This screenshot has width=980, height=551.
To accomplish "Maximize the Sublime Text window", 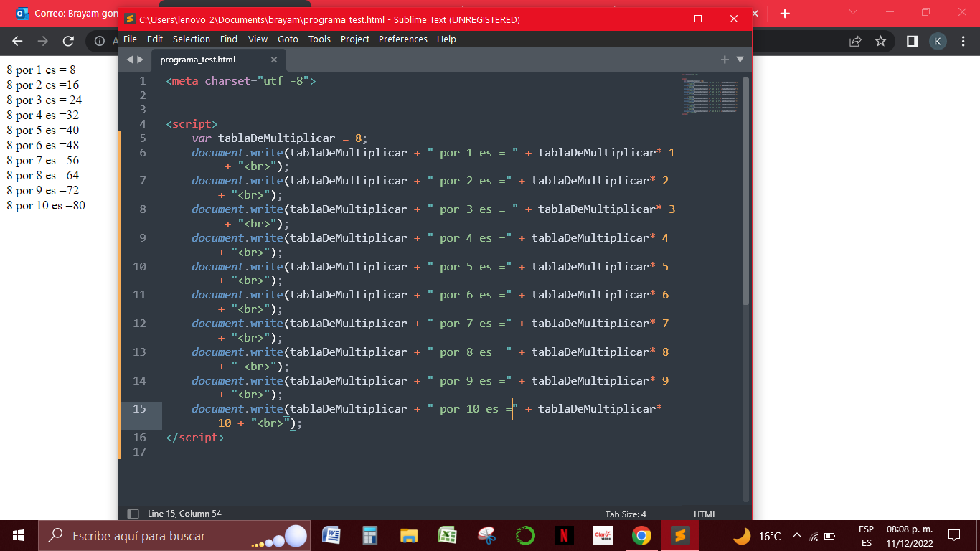I will tap(698, 19).
